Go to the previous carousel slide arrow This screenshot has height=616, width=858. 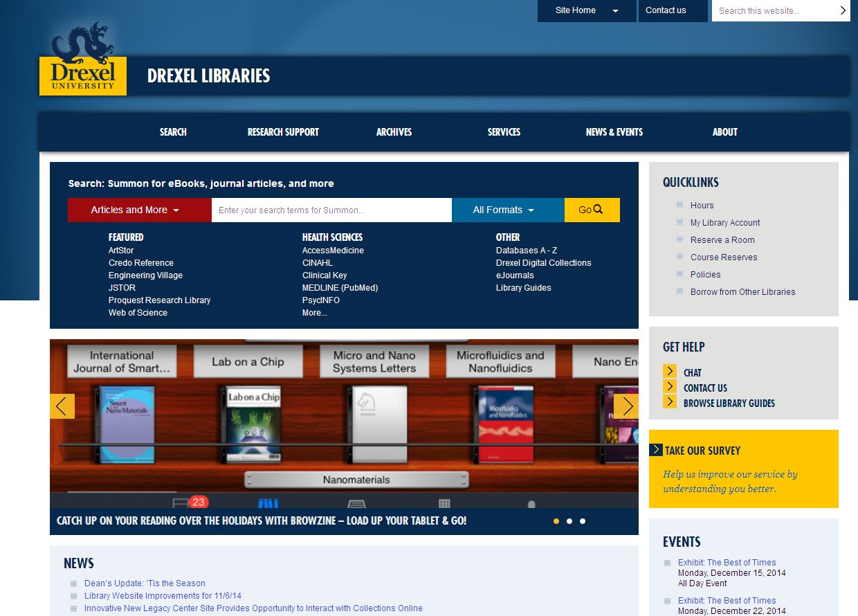pos(62,406)
